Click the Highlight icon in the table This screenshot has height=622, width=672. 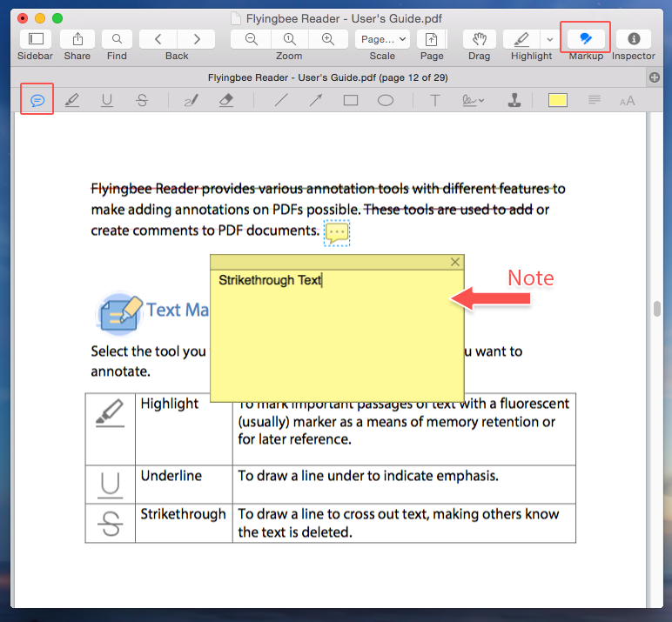point(111,413)
